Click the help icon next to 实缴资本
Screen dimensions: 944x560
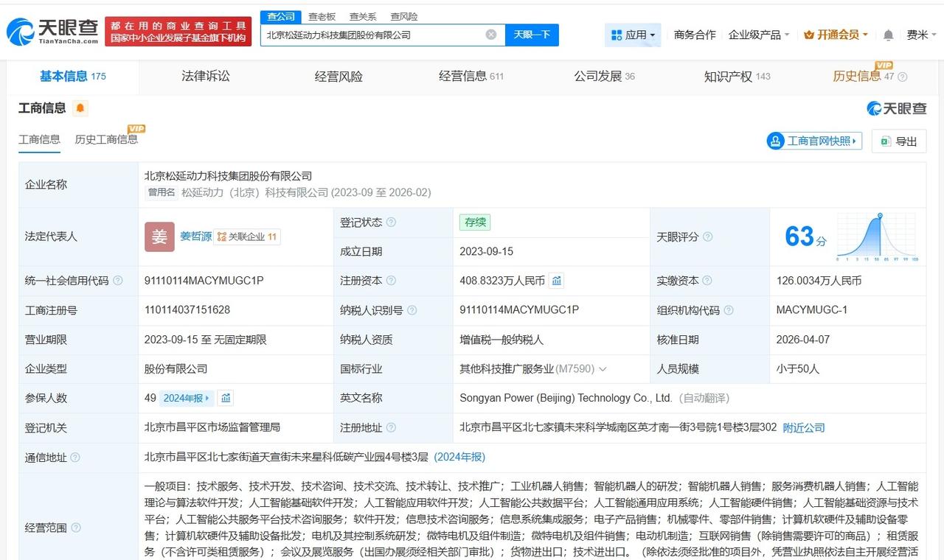click(x=707, y=281)
